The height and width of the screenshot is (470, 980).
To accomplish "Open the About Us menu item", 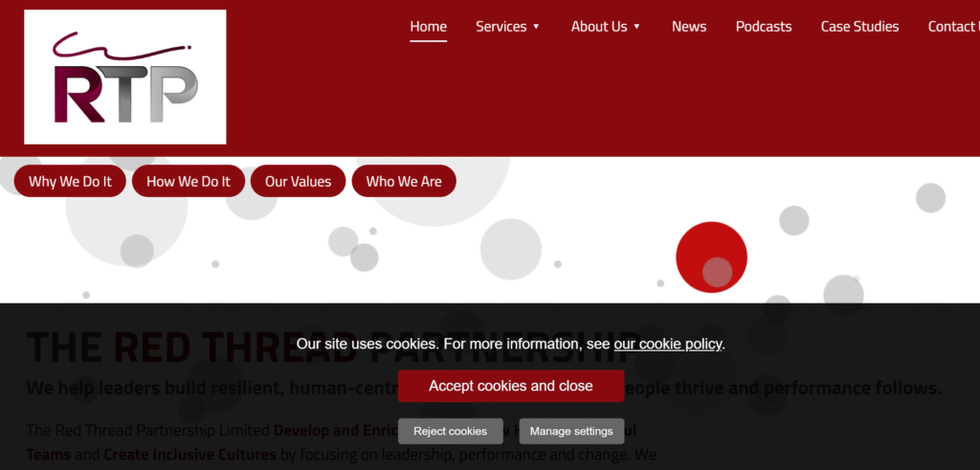I will [x=599, y=26].
